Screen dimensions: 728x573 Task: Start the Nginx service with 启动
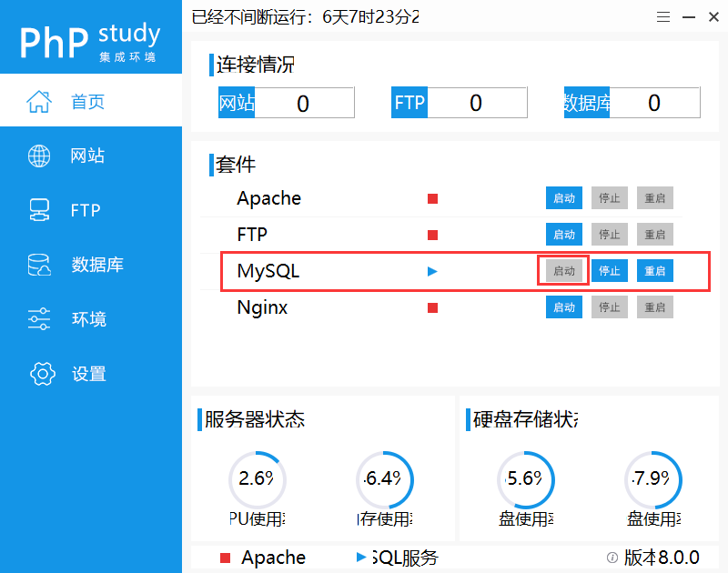click(564, 307)
